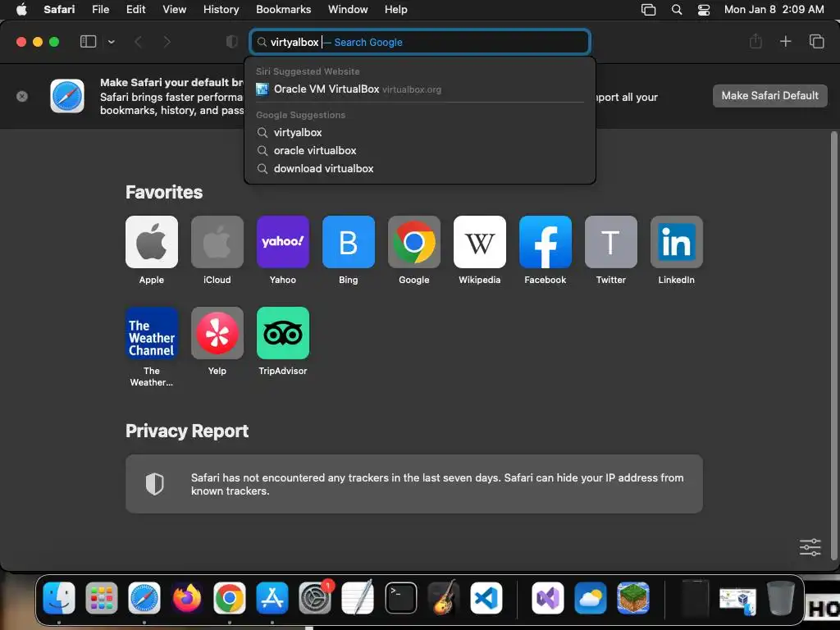
Task: Open the History menu
Action: 221,9
